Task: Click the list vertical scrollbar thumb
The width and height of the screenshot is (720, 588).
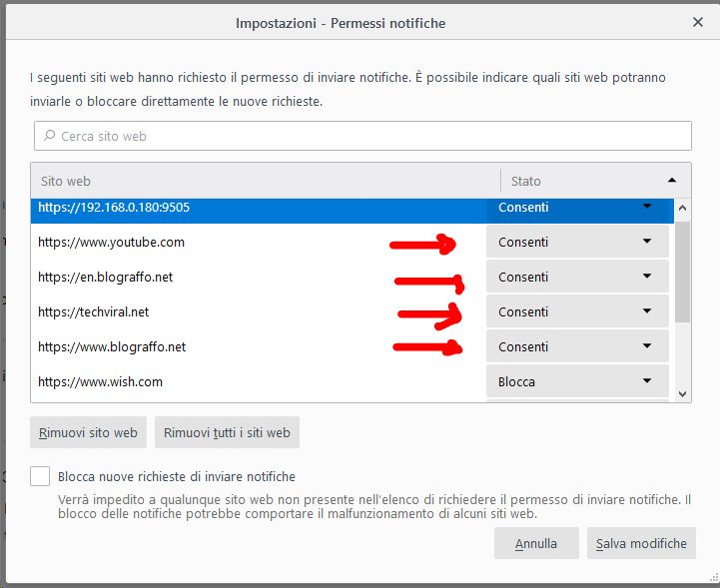Action: [682, 272]
